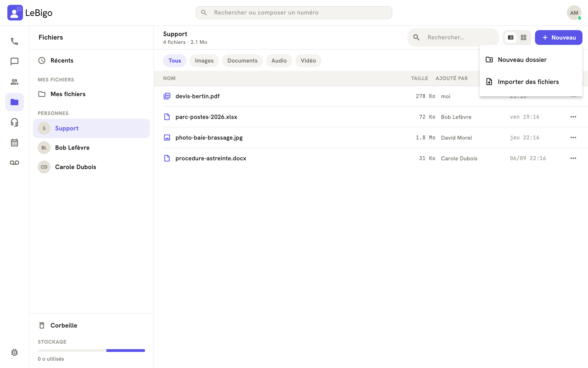Open the headset support center icon
This screenshot has height=368, width=588.
[x=14, y=122]
